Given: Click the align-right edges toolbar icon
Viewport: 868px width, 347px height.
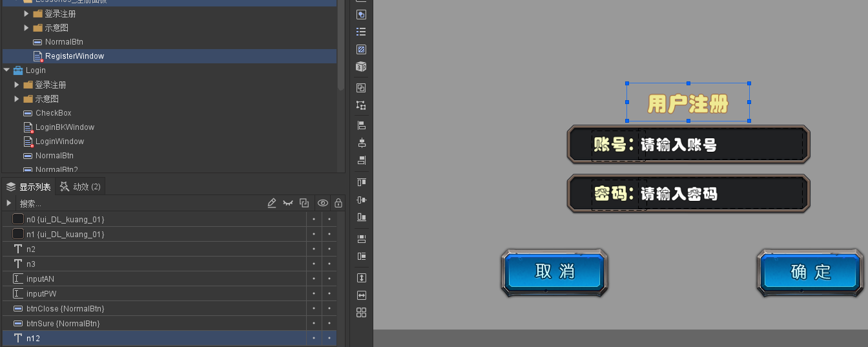Looking at the screenshot, I should (x=361, y=160).
